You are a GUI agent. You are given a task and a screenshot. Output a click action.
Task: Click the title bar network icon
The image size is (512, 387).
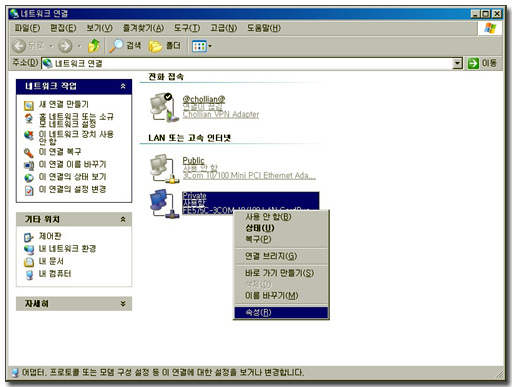[14, 13]
